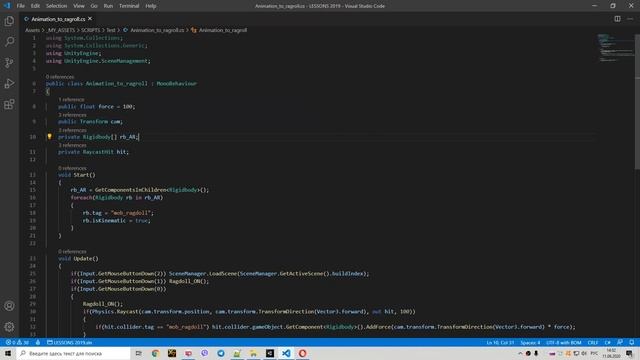Viewport: 640px width, 360px height.
Task: Click the _MY_ASSETS breadcrumb segment
Action: coord(60,30)
